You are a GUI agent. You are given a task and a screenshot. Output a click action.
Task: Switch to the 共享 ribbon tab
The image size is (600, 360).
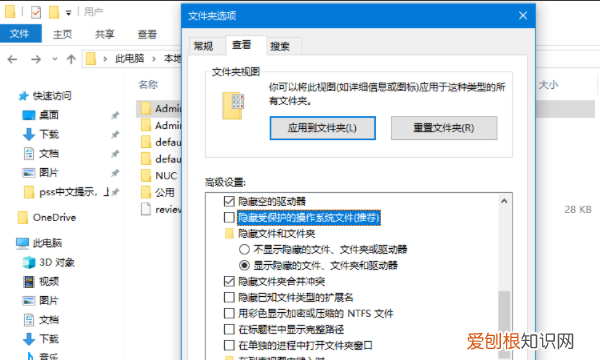click(x=105, y=34)
